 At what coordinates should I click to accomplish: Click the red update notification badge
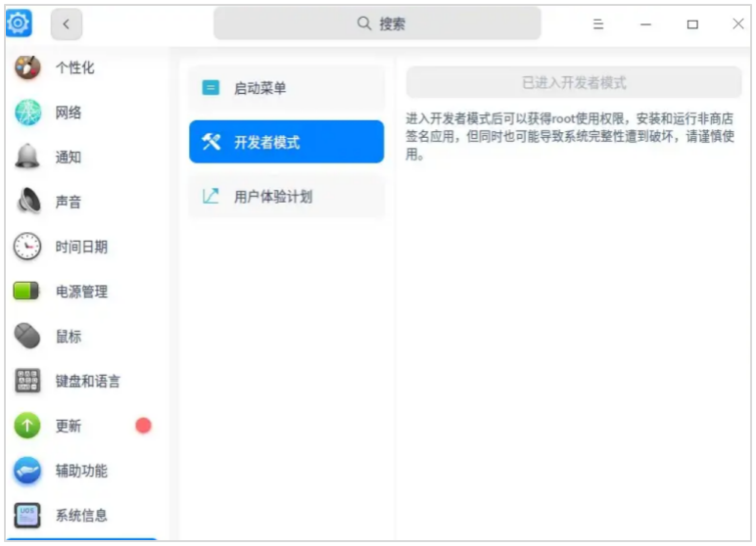click(x=144, y=426)
